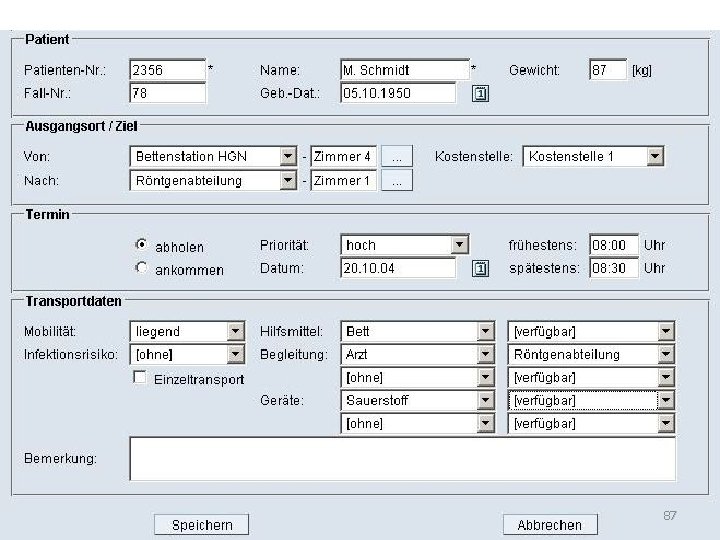Viewport: 720px width, 540px height.
Task: Click the Bemerkung text area
Action: click(x=402, y=459)
